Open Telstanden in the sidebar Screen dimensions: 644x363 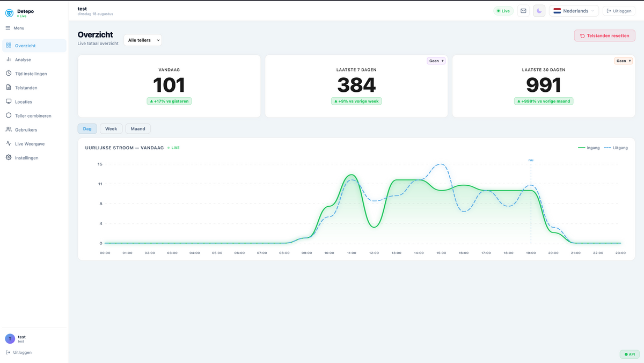34,88
